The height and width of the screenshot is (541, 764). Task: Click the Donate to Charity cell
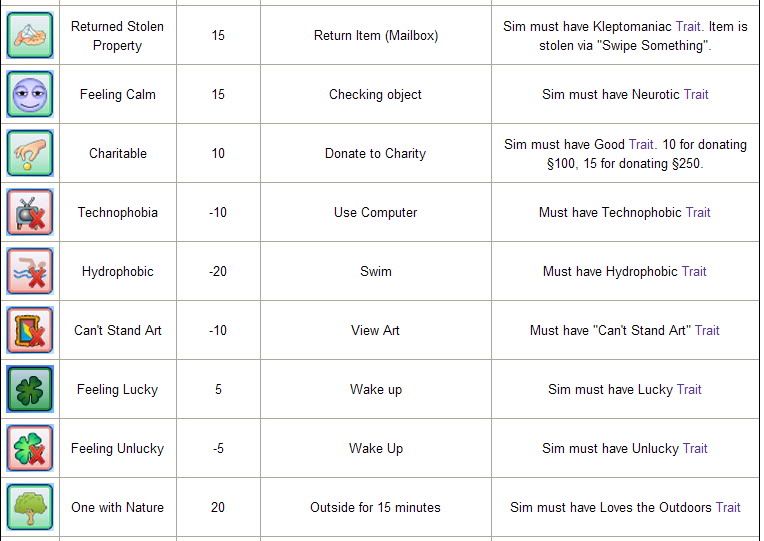(x=376, y=153)
